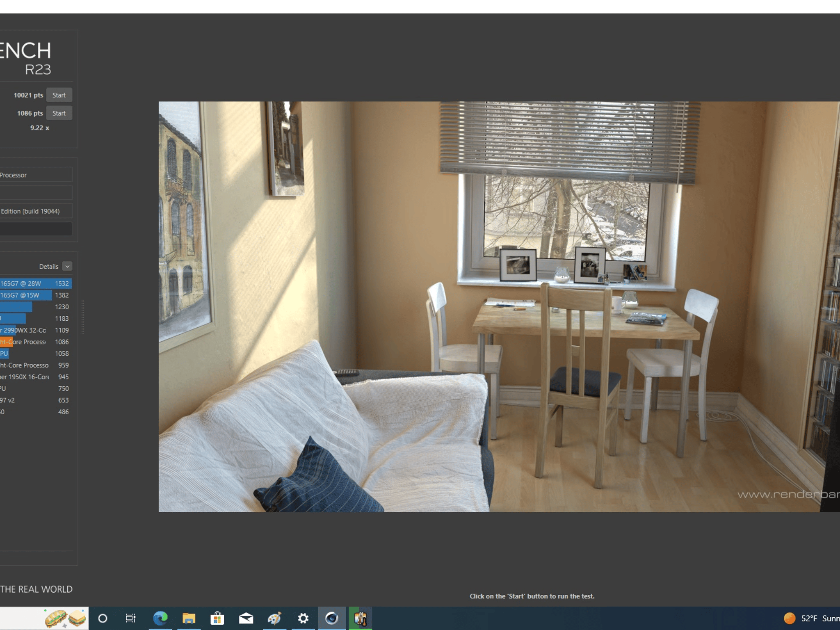
Task: Open the Mail app taskbar icon
Action: click(x=246, y=618)
